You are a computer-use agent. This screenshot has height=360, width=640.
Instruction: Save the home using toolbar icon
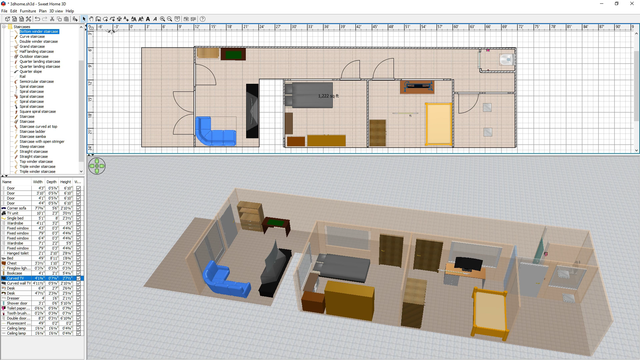(x=21, y=19)
